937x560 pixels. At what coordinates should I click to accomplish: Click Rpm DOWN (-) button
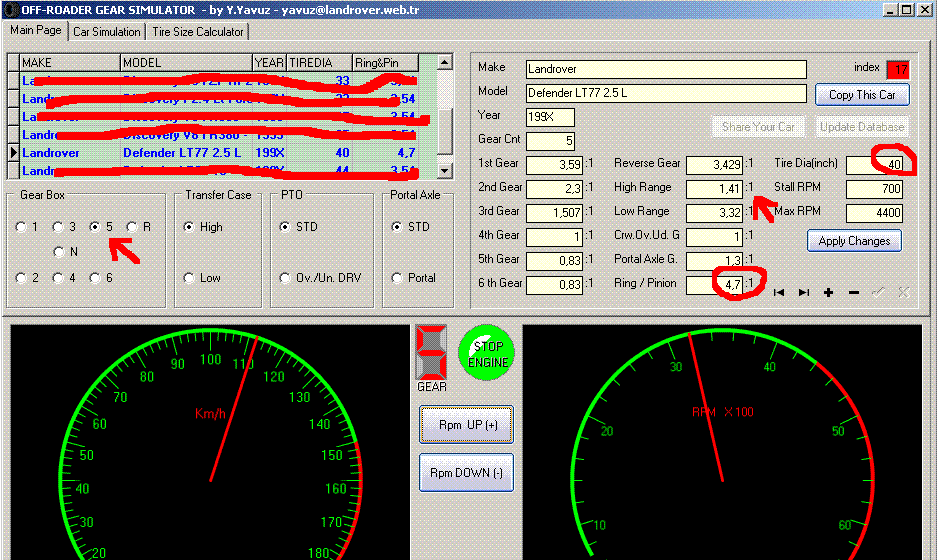467,473
